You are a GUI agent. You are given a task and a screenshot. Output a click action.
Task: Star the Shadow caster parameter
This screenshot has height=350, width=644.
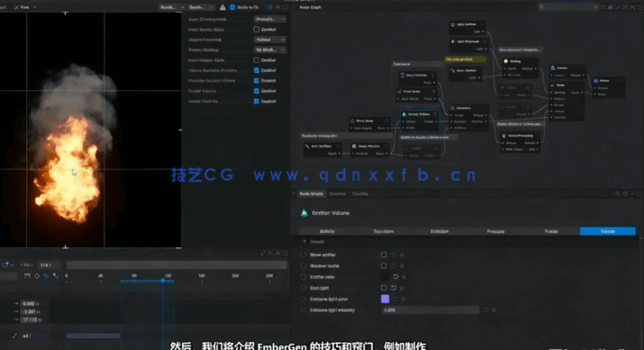(402, 266)
